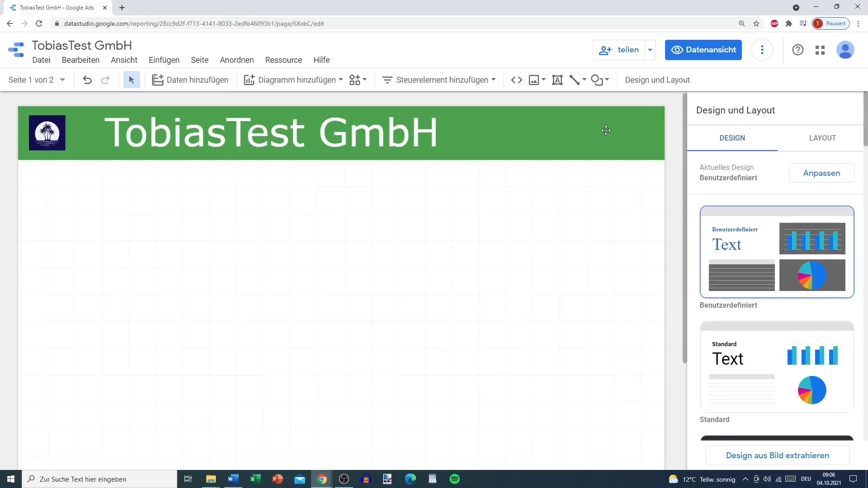868x488 pixels.
Task: Switch to Datenansicht view mode
Action: click(x=703, y=50)
